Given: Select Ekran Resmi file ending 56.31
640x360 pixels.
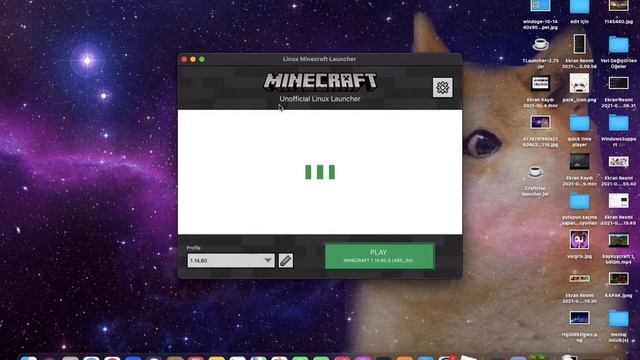Looking at the screenshot, I should (618, 83).
